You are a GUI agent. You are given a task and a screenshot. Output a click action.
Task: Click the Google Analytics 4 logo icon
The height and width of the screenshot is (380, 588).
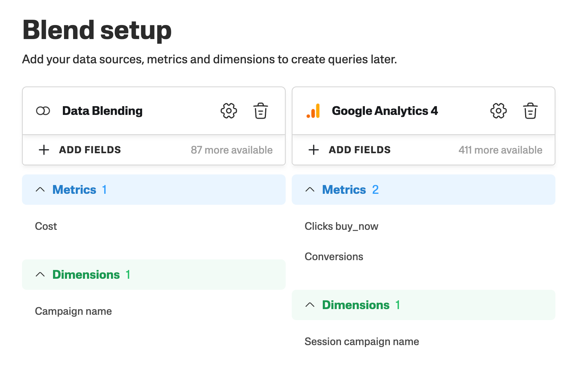click(313, 111)
